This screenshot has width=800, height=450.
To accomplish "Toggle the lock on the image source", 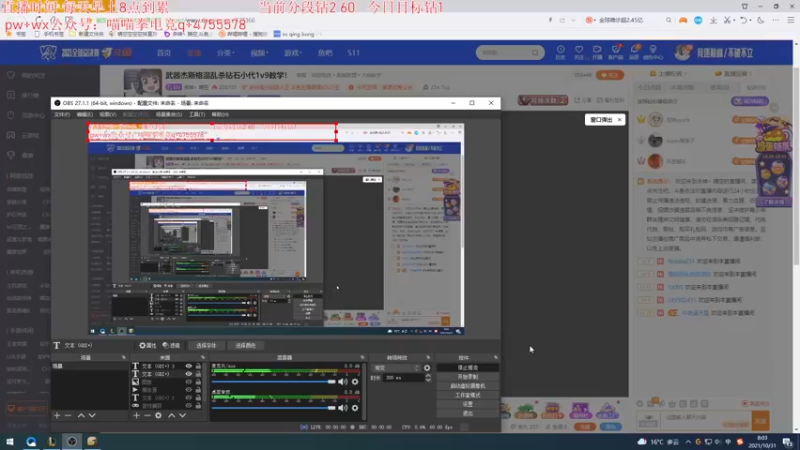I will coord(198,382).
